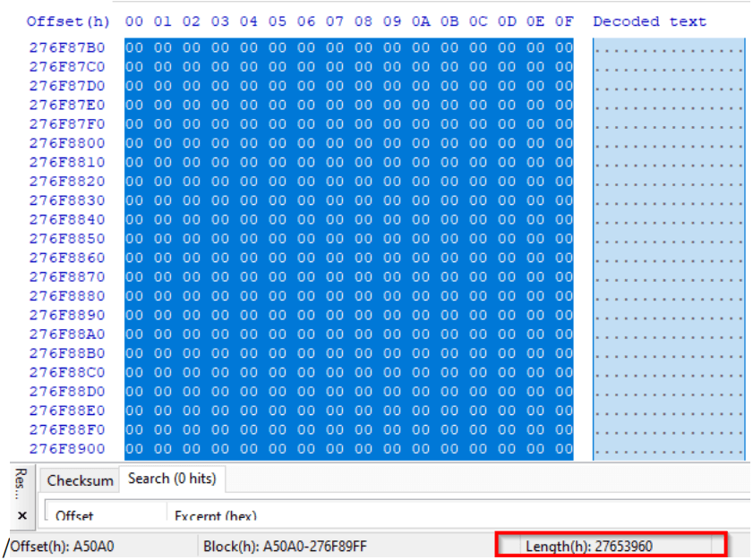Screen dimensions: 753x560
Task: Click the Excerpt (hex) column header
Action: pos(216,515)
